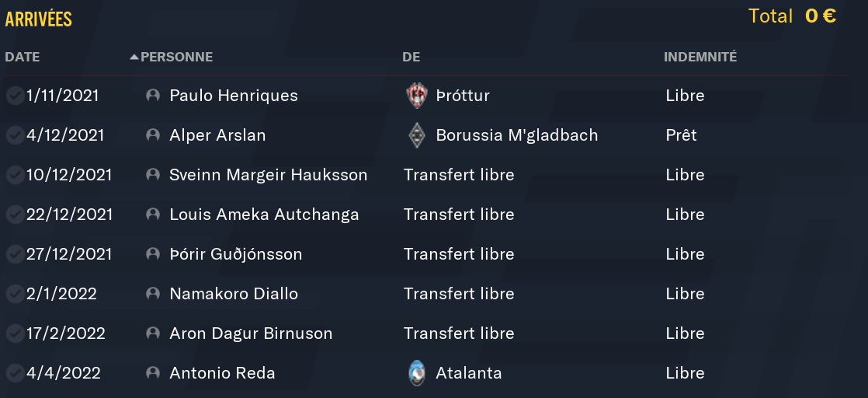Open Sveinn Margeir Hauksson's profile

[x=268, y=175]
